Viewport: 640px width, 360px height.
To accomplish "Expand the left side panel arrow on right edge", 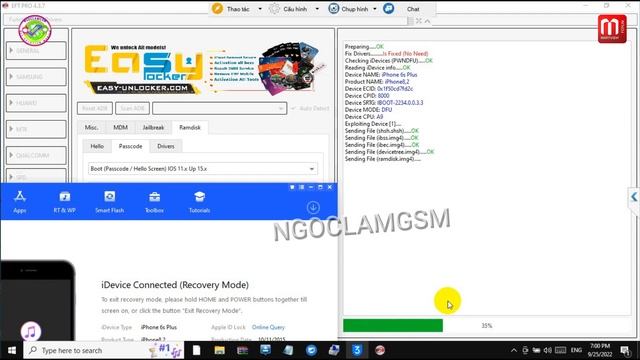I will pos(634,197).
